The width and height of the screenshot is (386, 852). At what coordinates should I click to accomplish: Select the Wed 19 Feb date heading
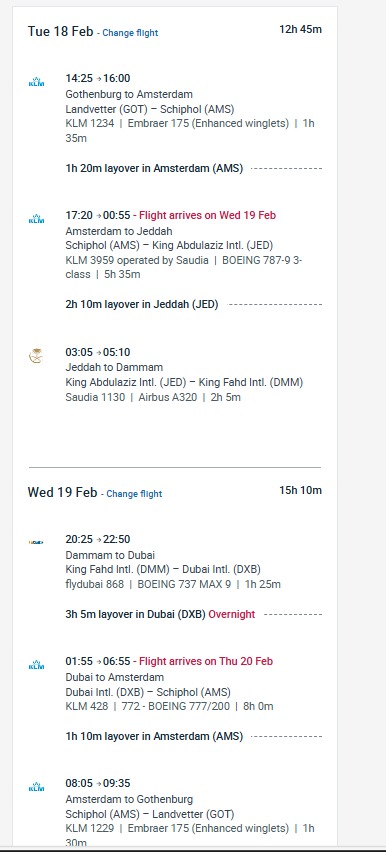tap(63, 492)
